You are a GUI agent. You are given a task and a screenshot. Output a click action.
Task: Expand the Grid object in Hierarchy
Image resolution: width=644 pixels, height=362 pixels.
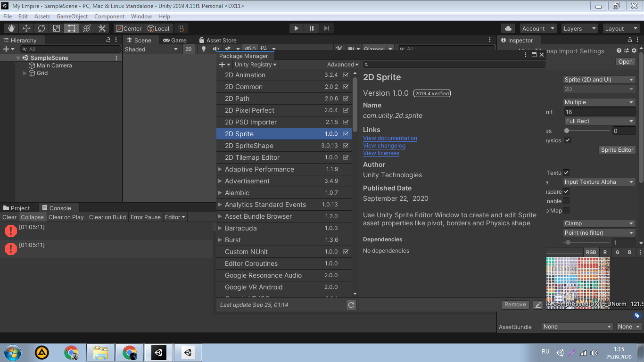[x=25, y=73]
